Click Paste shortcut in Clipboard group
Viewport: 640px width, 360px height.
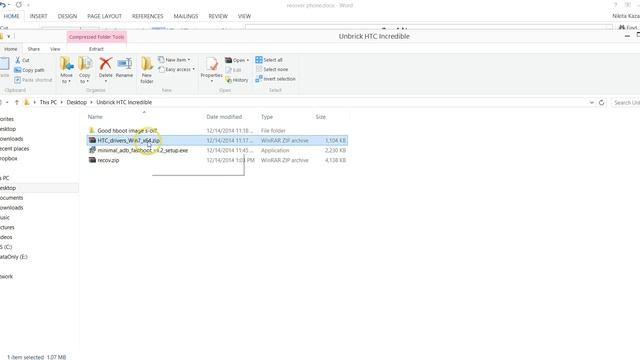(33, 80)
